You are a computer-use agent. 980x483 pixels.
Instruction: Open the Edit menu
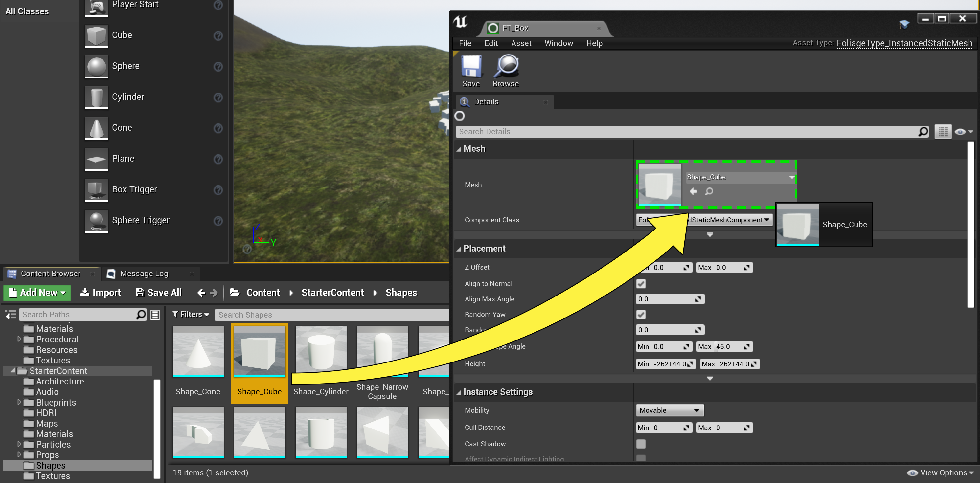point(491,43)
